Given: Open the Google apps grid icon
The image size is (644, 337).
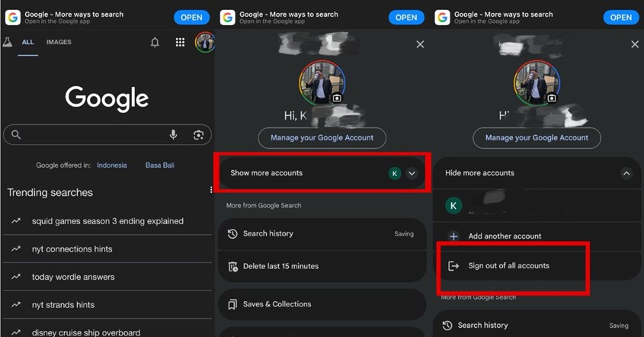Looking at the screenshot, I should (180, 42).
